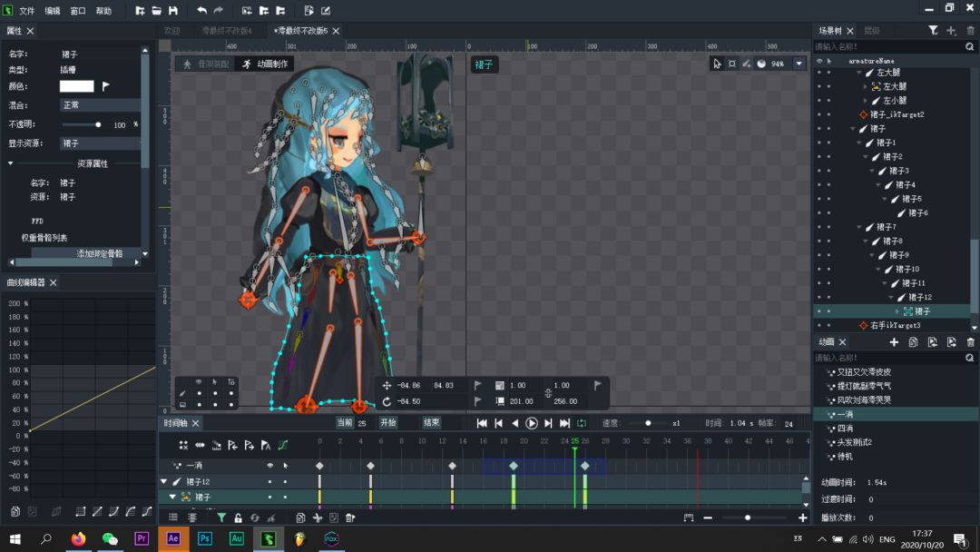Collapse the 左大腿 bone in scene tree
The image size is (980, 552).
click(x=859, y=73)
